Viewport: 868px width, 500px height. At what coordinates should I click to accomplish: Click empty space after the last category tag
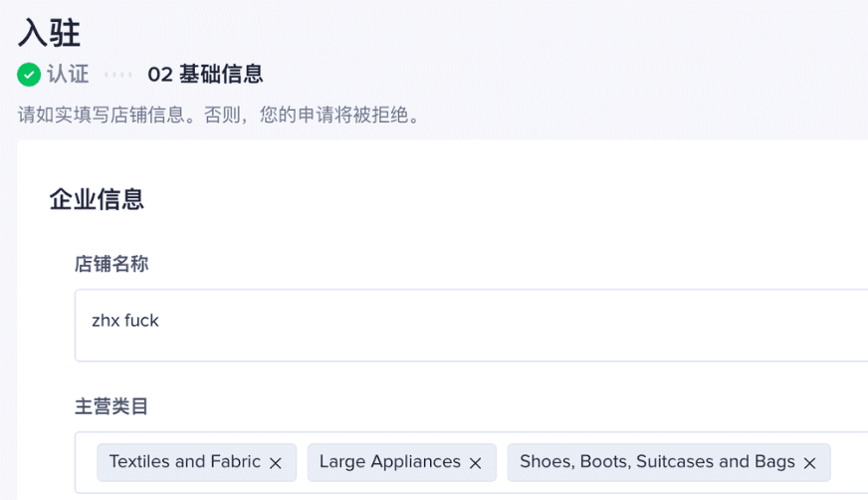point(849,462)
